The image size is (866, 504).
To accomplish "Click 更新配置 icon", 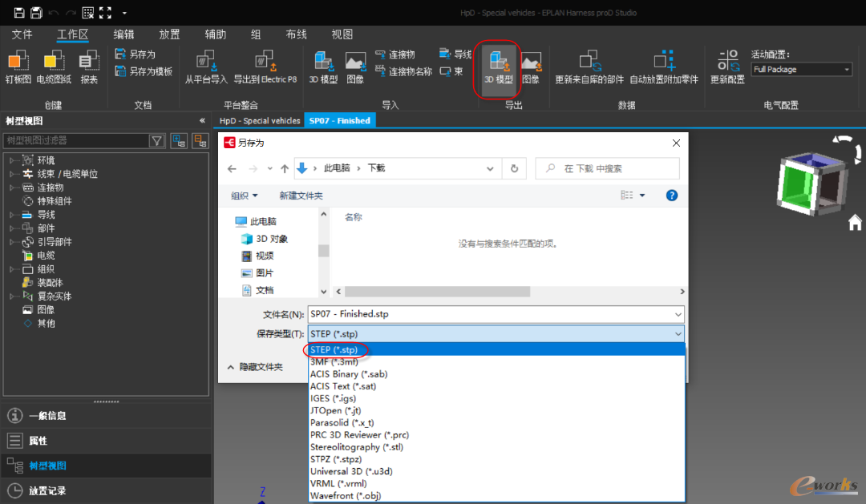I will click(x=727, y=67).
